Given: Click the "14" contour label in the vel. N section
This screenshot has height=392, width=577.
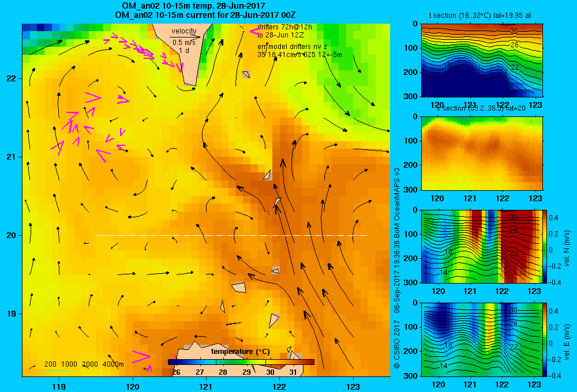Looking at the screenshot, I should click(x=444, y=273).
